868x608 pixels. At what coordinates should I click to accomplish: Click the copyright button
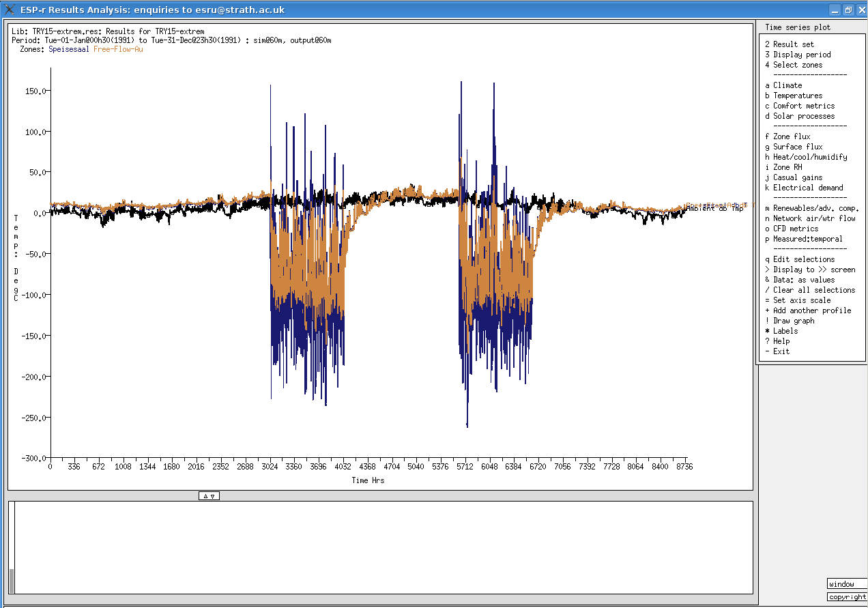(x=846, y=597)
